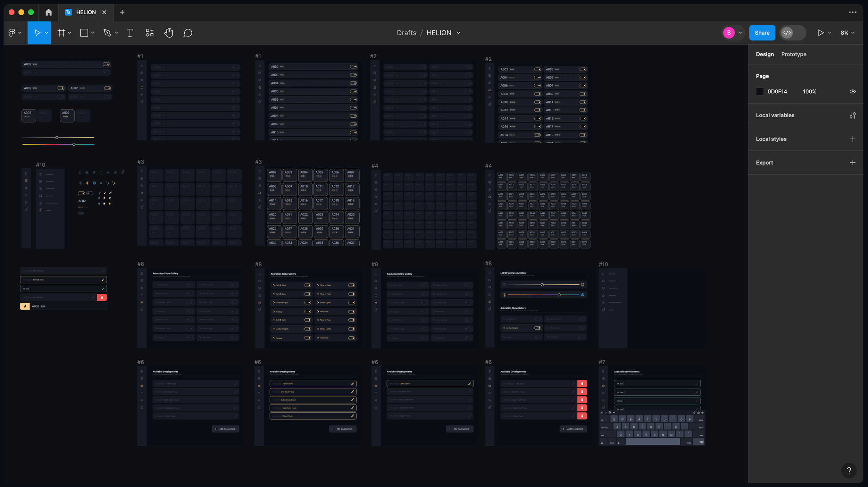Expand the HELION file name menu
The height and width of the screenshot is (487, 868).
458,33
